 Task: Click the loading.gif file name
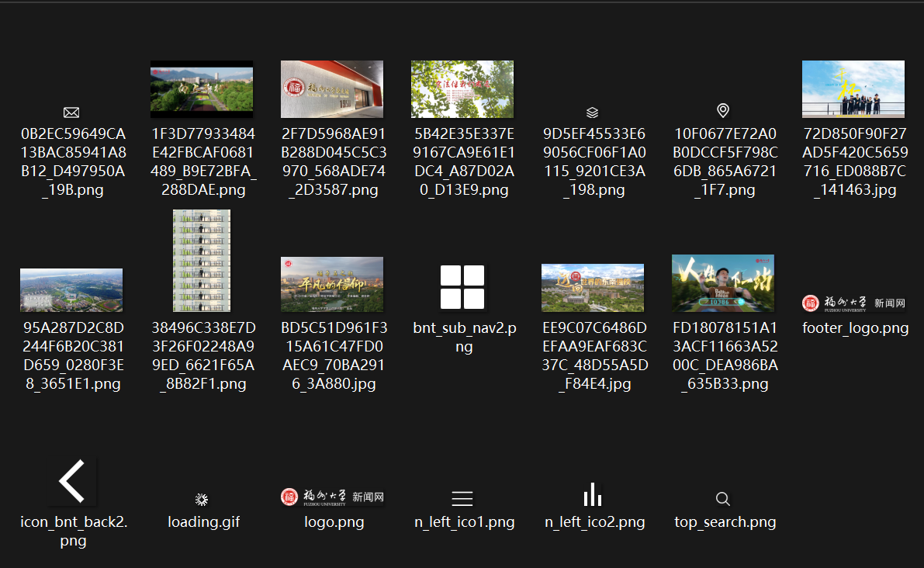(203, 522)
